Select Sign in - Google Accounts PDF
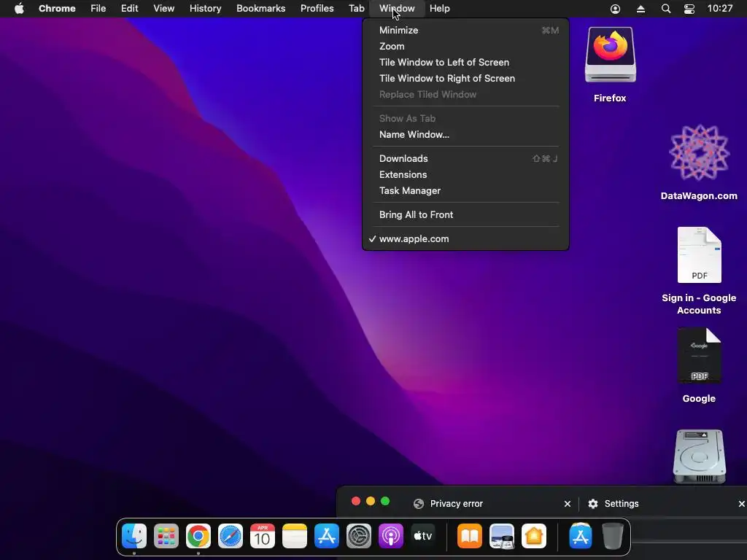The height and width of the screenshot is (560, 747). (699, 255)
